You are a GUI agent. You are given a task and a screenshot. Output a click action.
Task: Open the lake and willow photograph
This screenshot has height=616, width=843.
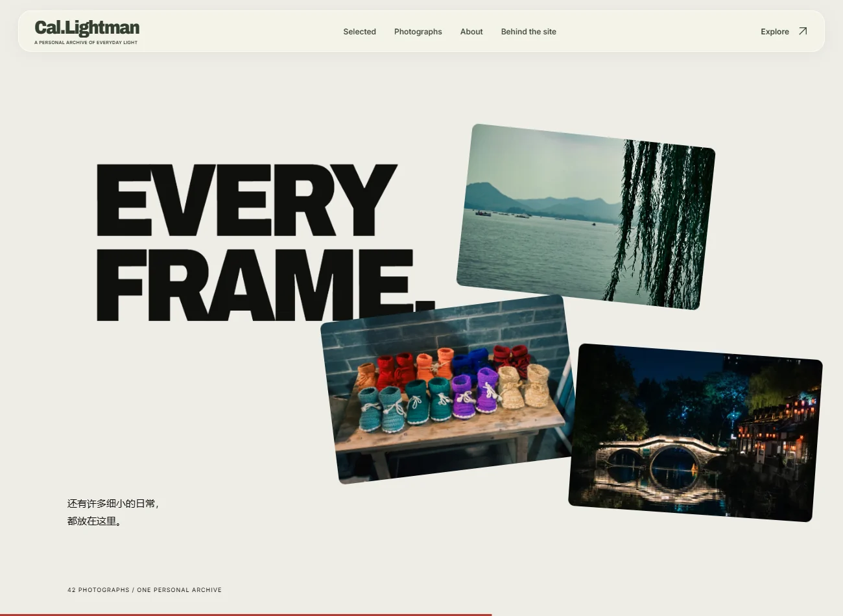click(x=586, y=217)
